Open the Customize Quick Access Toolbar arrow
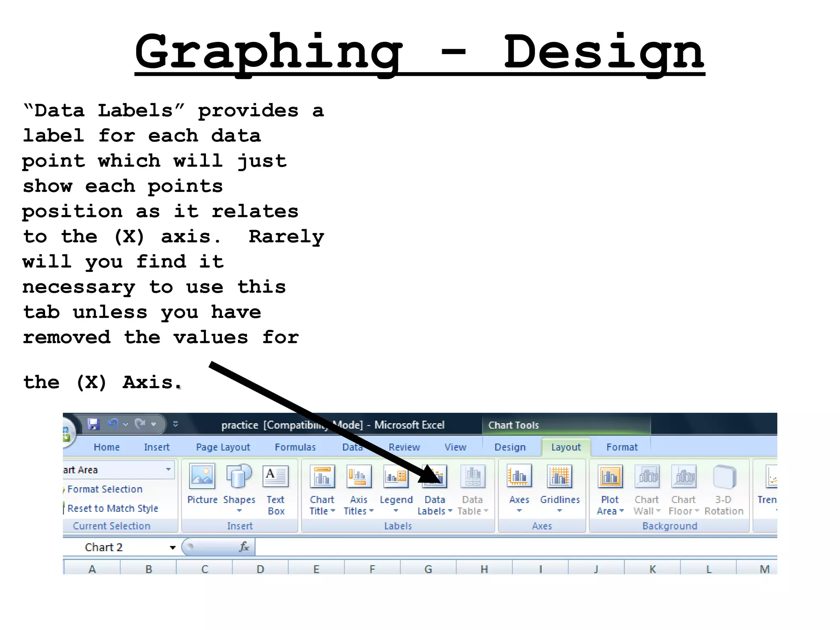Viewport: 840px width, 630px height. pyautogui.click(x=175, y=424)
